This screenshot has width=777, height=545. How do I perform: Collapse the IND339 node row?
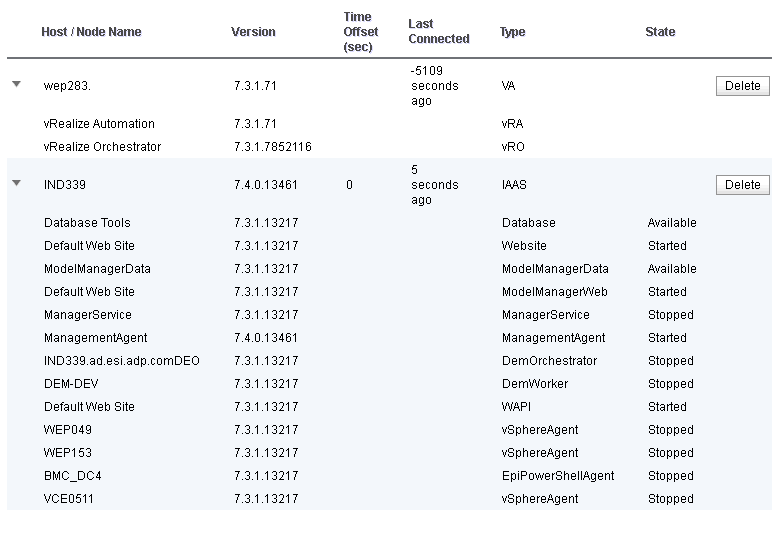tap(16, 183)
